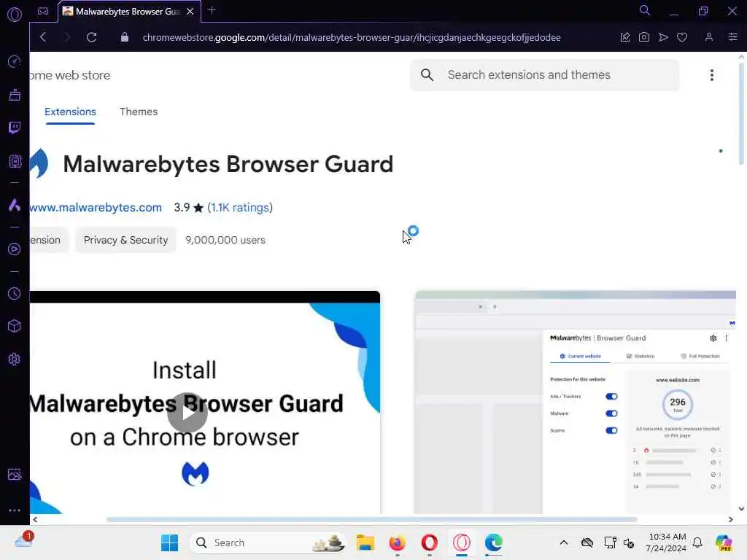Image resolution: width=747 pixels, height=560 pixels.
Task: Click the tab search magnifier icon
Action: (645, 10)
